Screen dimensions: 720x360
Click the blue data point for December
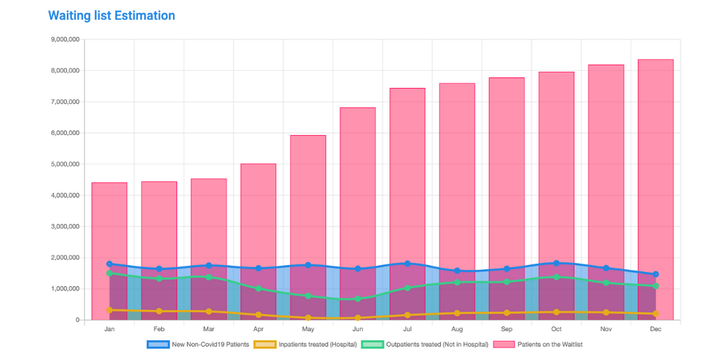[x=656, y=274]
